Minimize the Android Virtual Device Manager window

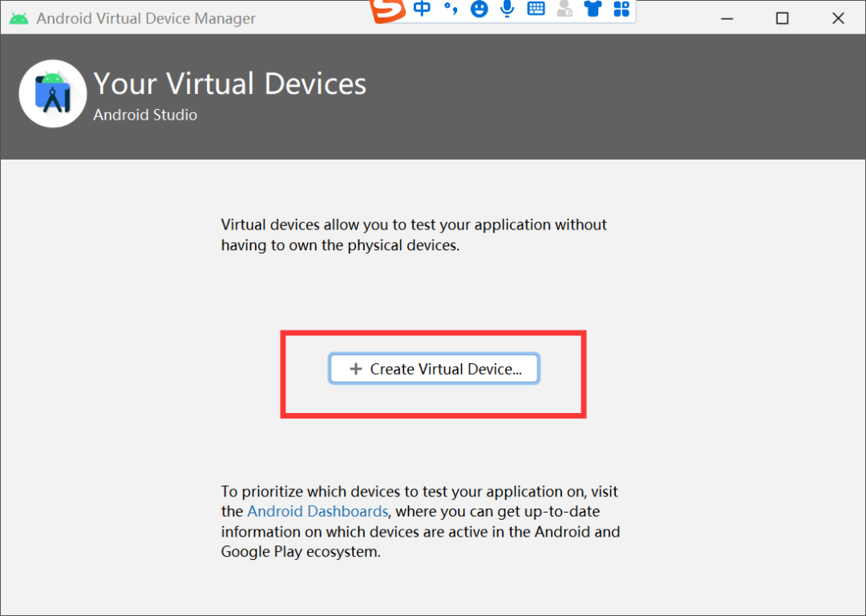[x=726, y=18]
